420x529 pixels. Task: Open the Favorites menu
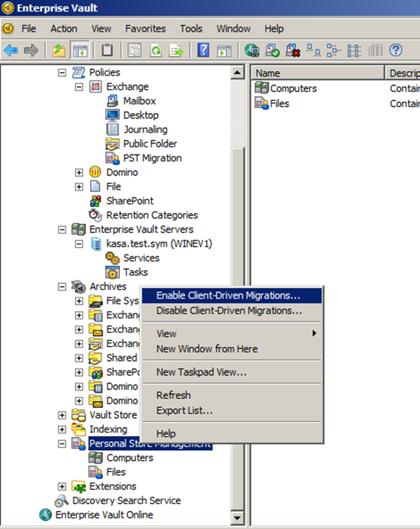145,29
